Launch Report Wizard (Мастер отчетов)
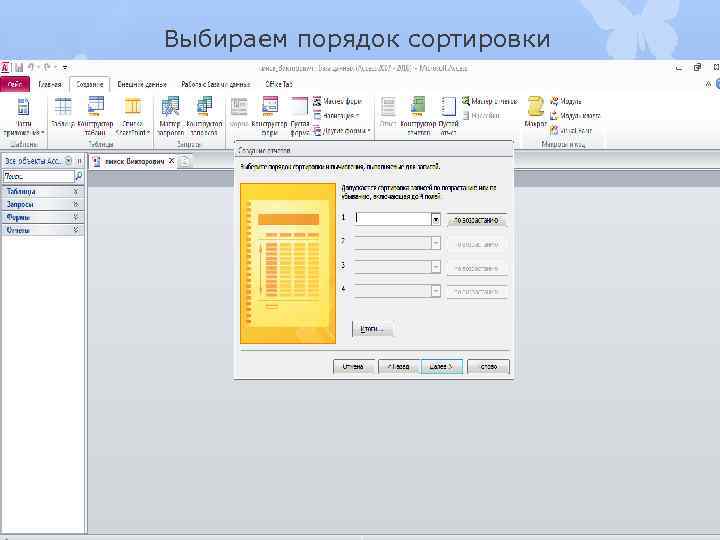 489,101
